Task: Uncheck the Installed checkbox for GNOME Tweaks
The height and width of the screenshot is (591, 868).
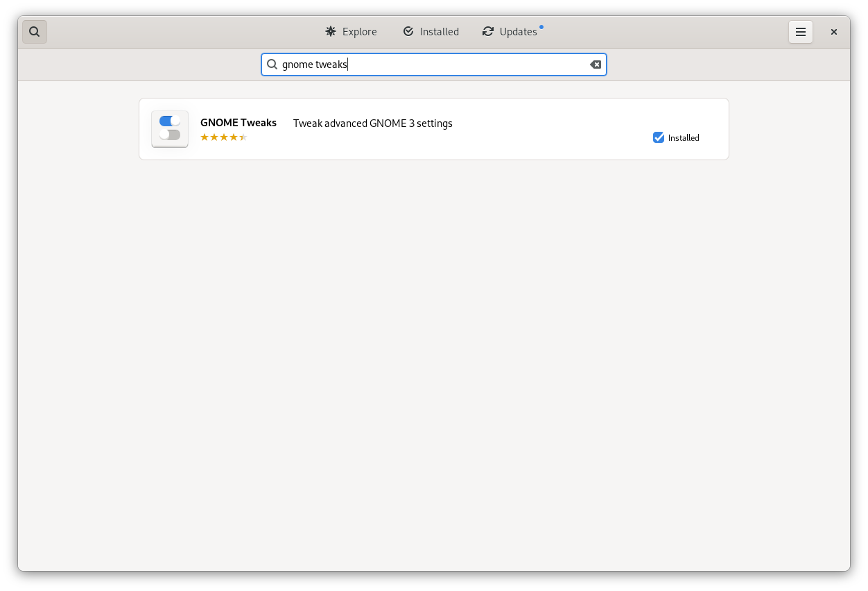Action: [658, 137]
